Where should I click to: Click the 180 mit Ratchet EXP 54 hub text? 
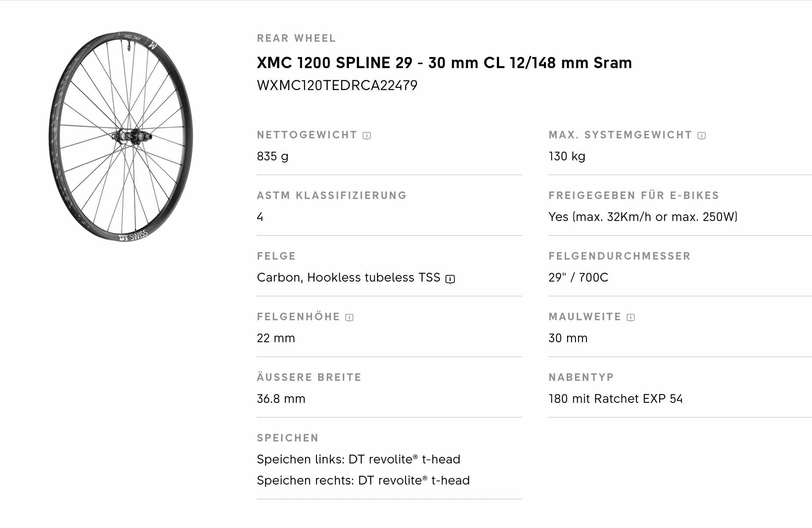coord(615,399)
